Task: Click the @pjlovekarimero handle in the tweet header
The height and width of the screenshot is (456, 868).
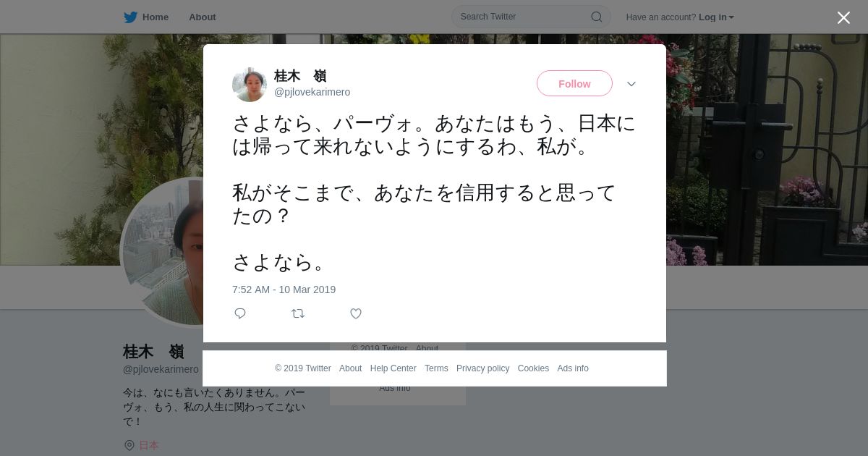Action: [312, 92]
